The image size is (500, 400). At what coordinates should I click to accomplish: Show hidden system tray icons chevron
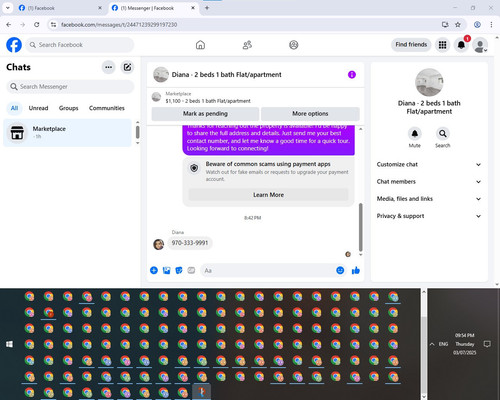tap(432, 344)
